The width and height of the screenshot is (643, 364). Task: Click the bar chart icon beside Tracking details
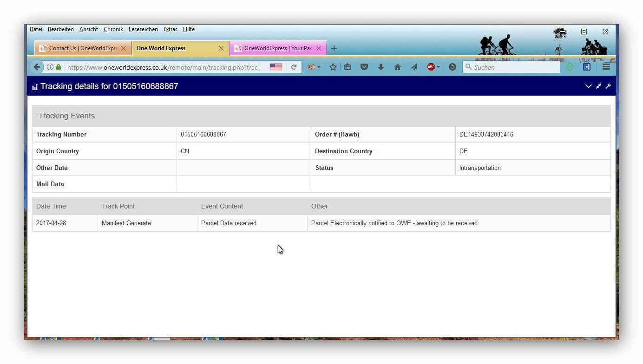click(x=35, y=87)
